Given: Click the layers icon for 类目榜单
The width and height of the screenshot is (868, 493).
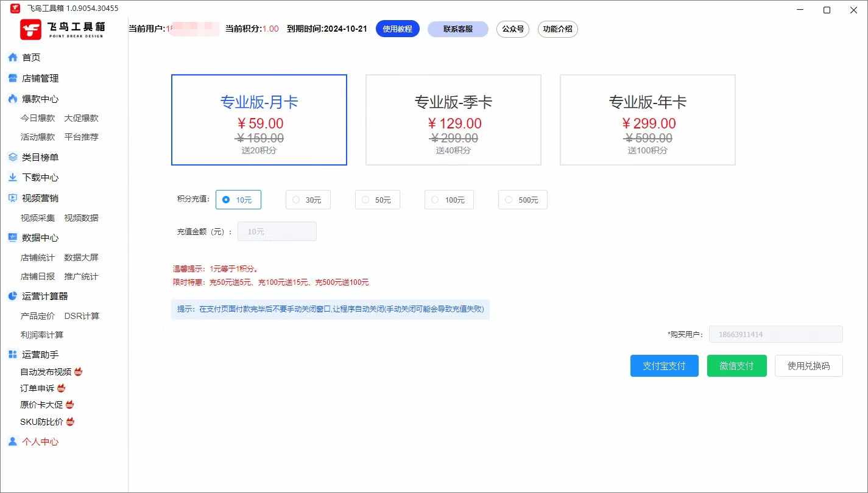Looking at the screenshot, I should click(x=12, y=157).
